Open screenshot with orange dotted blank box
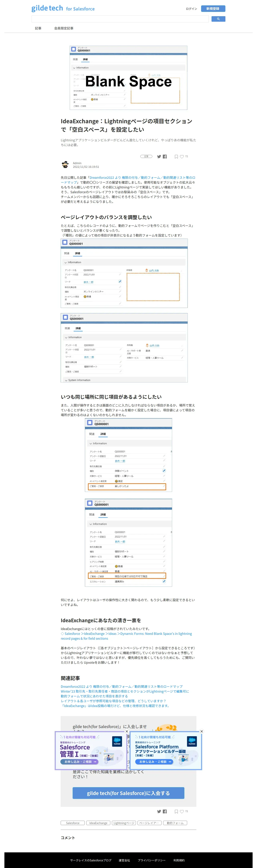Screen dimensions: 257x868 click(x=124, y=273)
